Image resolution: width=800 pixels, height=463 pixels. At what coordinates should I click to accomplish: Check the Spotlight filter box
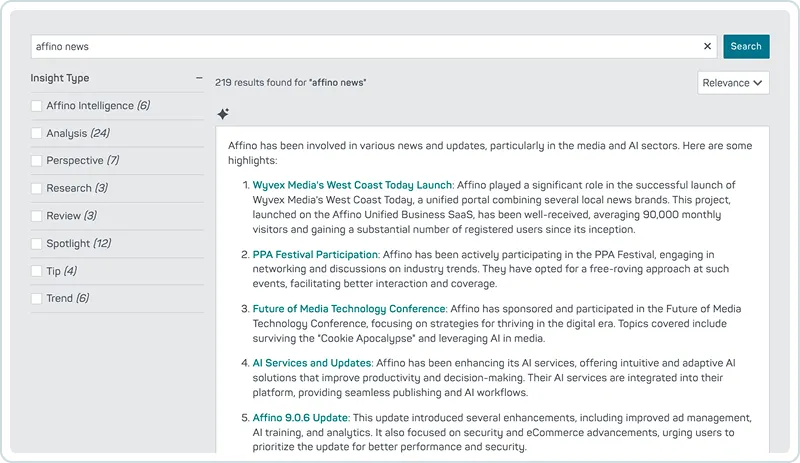(36, 243)
